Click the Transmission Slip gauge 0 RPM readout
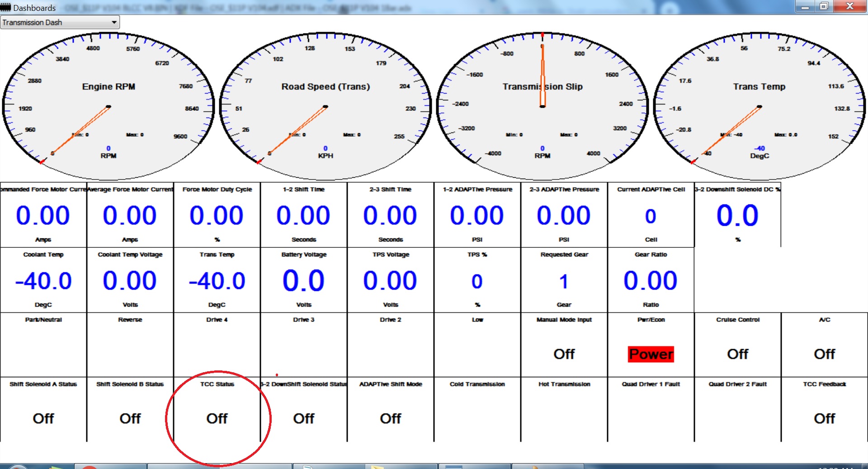The width and height of the screenshot is (868, 469). (x=542, y=152)
